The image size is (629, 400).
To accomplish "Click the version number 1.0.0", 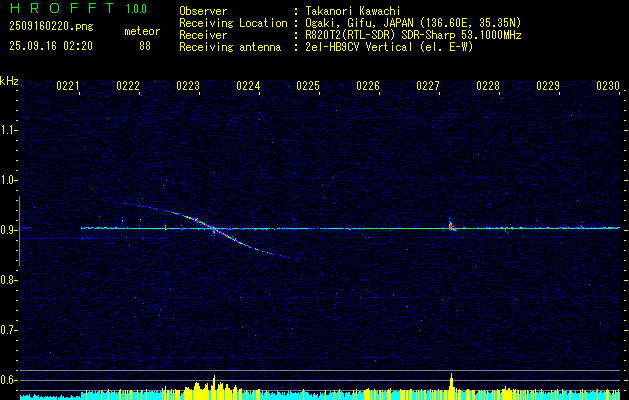I will pyautogui.click(x=136, y=9).
